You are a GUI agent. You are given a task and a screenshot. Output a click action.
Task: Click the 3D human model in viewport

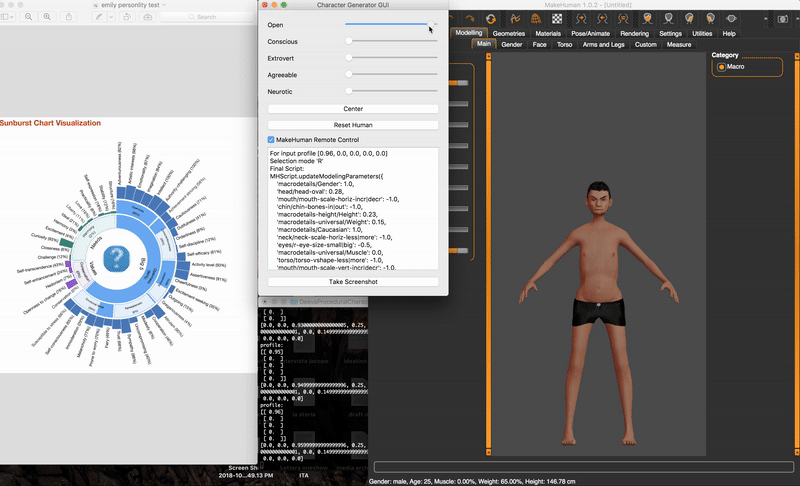[598, 314]
